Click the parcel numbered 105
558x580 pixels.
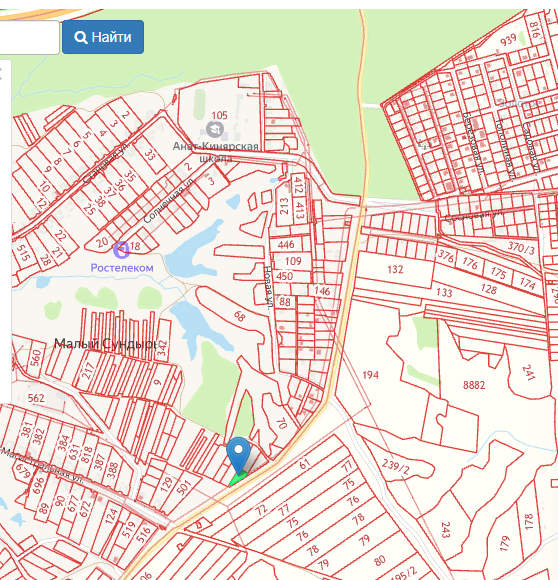tap(219, 115)
